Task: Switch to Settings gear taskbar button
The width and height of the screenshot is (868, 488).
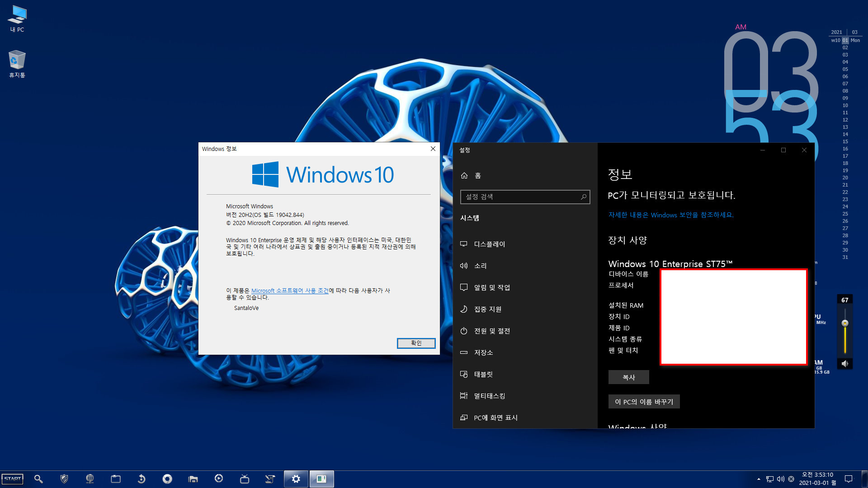Action: (296, 479)
